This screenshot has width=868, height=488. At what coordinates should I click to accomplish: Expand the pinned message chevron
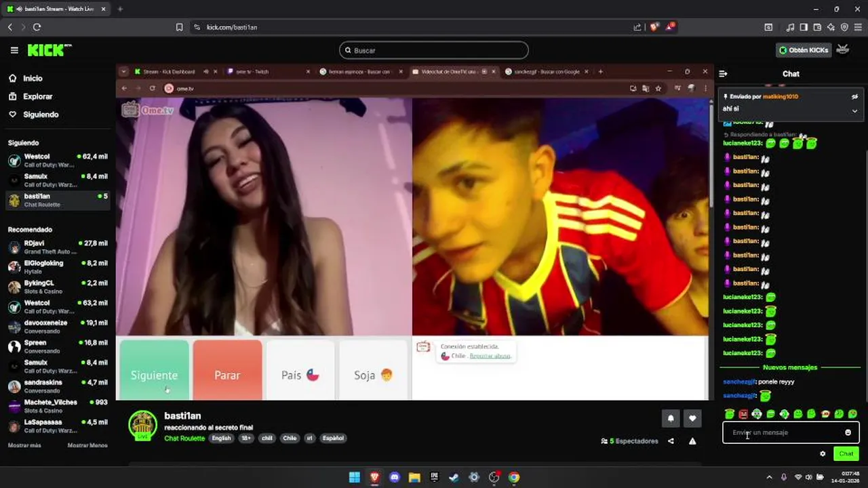pyautogui.click(x=854, y=110)
